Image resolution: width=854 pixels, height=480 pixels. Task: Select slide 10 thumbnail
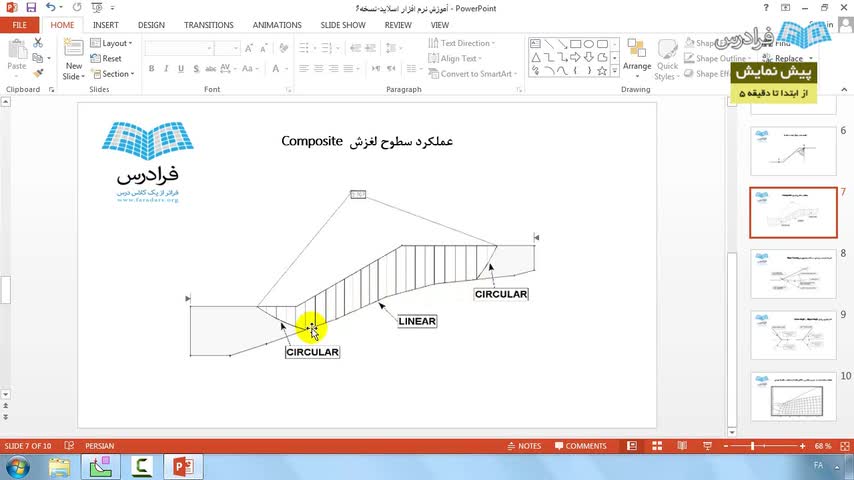click(793, 397)
